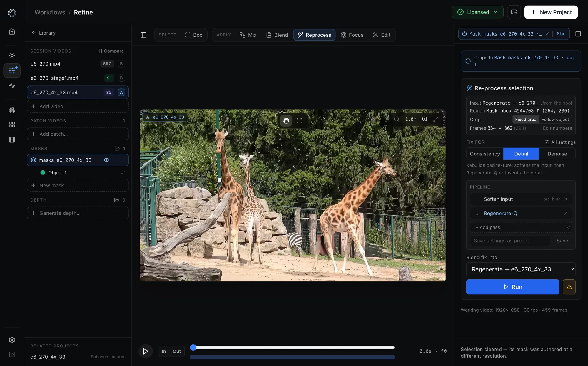Click the Save settings as preset field
Screen dimensions: 588x366
click(510, 241)
